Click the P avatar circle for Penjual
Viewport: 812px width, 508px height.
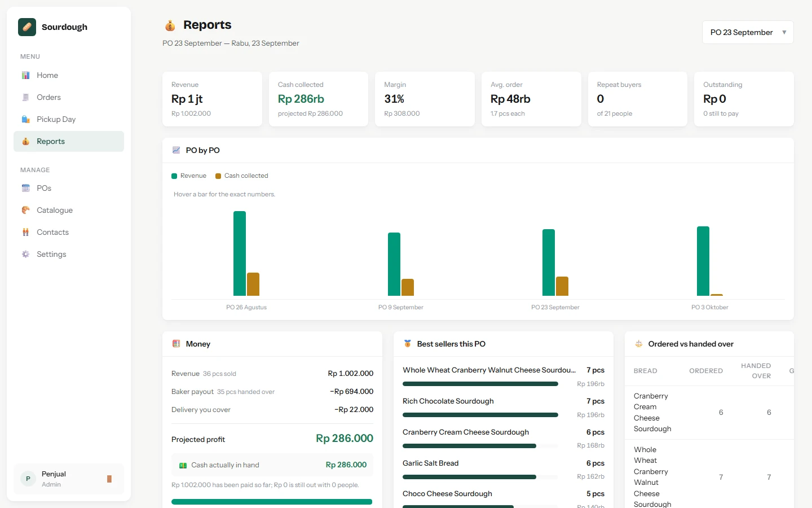(28, 479)
